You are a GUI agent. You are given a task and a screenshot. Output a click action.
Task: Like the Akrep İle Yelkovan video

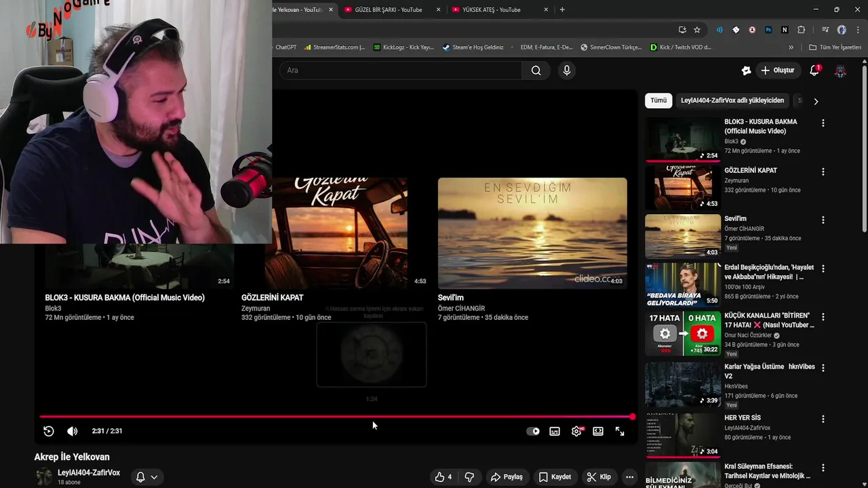(x=443, y=476)
